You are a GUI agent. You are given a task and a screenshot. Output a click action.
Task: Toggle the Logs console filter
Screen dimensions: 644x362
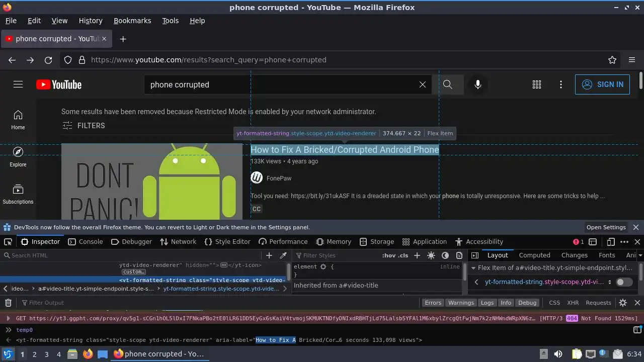pos(487,303)
